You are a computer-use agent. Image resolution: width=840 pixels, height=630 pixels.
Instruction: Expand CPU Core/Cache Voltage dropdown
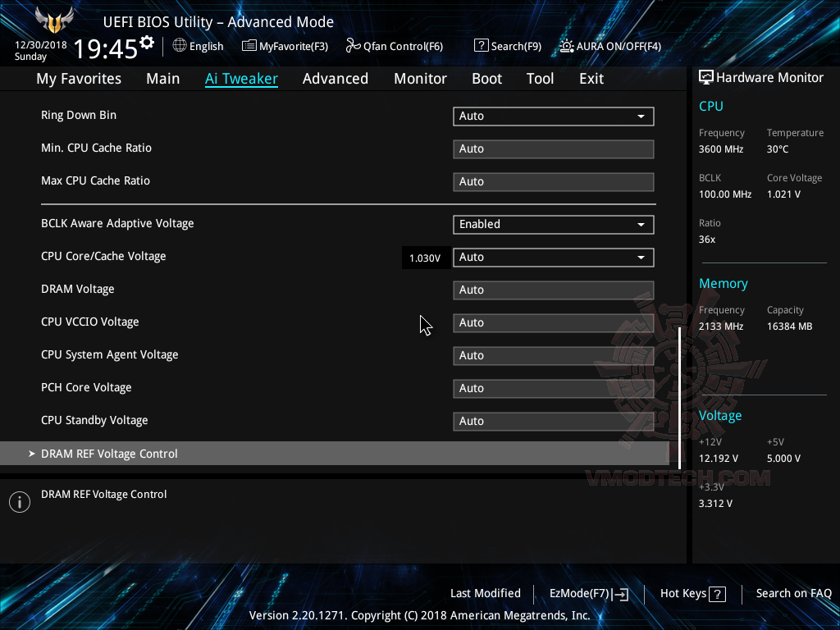641,257
